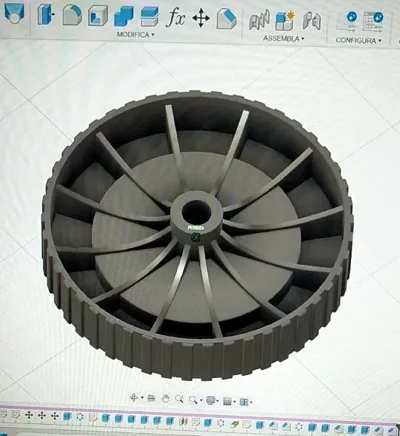The image size is (400, 436).
Task: Expand the Grid and Snaps dropdown arrow
Action: (x=235, y=402)
